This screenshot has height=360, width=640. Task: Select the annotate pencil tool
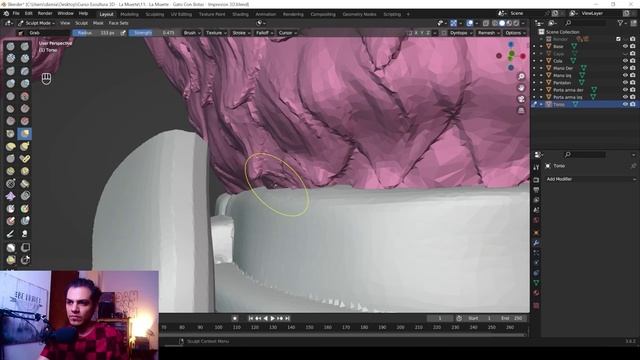[11, 234]
